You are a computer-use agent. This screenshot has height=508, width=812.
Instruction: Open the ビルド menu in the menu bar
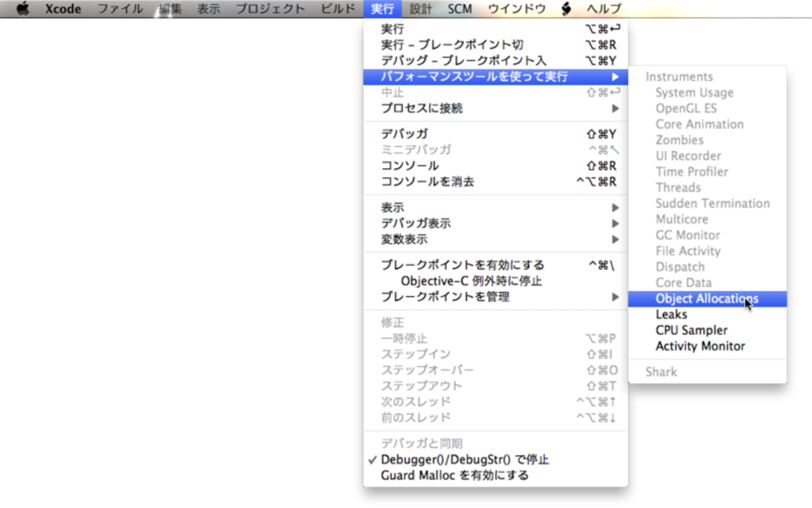(x=338, y=9)
